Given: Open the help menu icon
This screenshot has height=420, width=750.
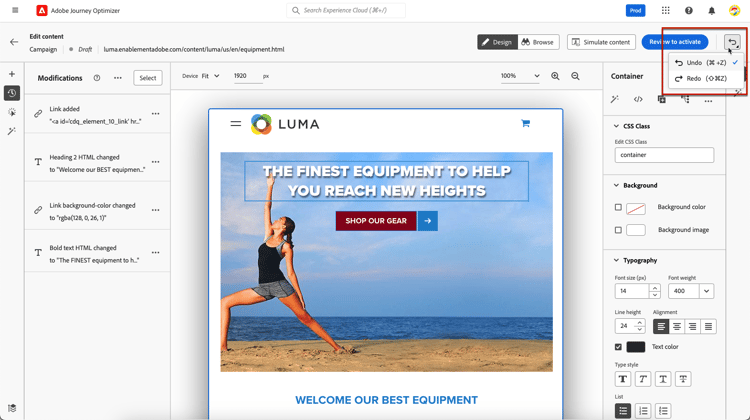Looking at the screenshot, I should pyautogui.click(x=688, y=10).
